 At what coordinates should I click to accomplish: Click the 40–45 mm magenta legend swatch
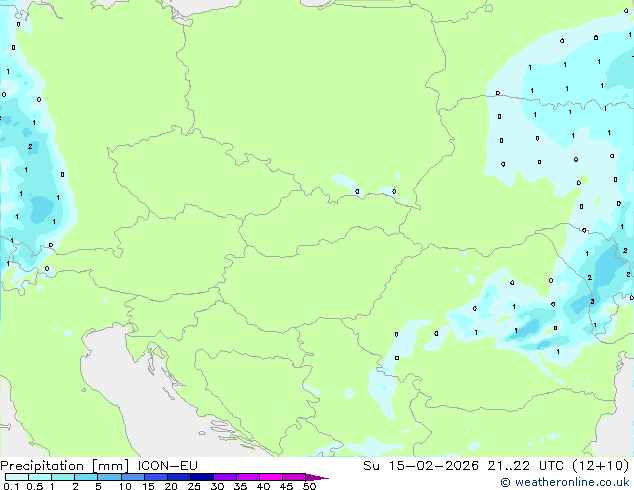pyautogui.click(x=271, y=477)
